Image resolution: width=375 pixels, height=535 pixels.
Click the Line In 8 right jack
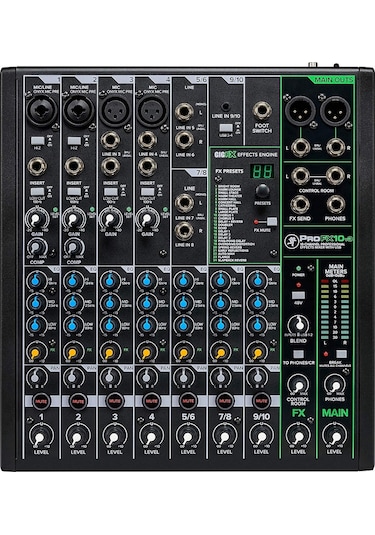184,231
